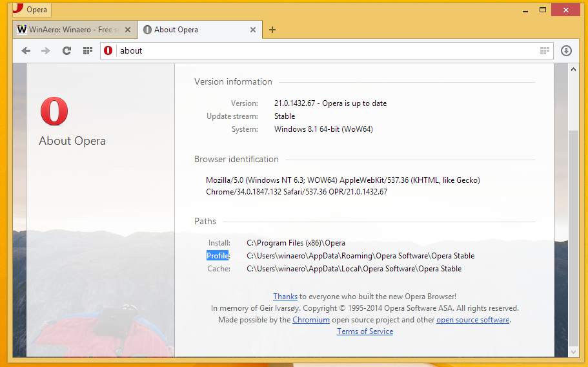Maximize the Opera window

(x=543, y=10)
